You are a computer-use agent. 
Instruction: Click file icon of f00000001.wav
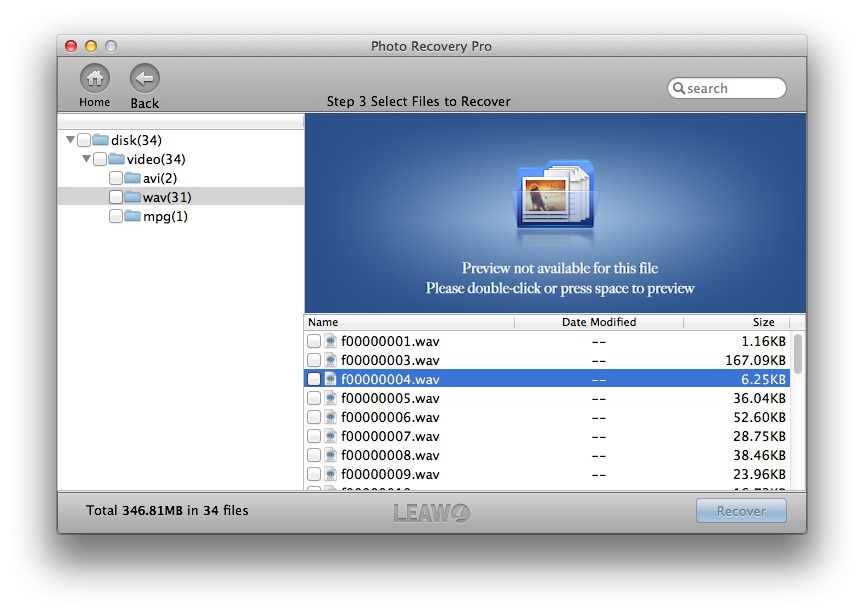pyautogui.click(x=331, y=341)
